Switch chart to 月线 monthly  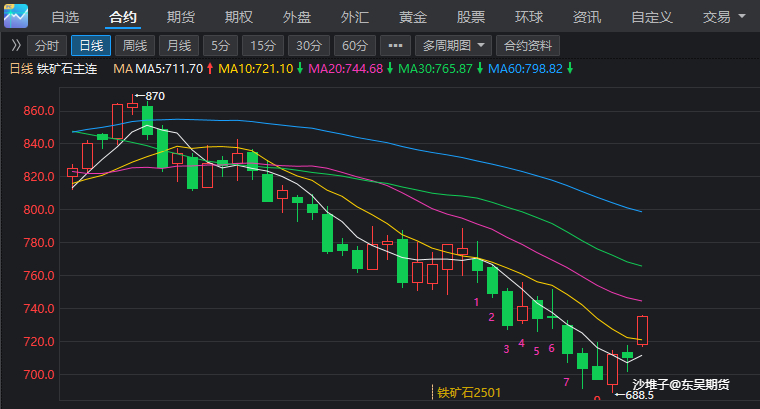click(x=179, y=46)
